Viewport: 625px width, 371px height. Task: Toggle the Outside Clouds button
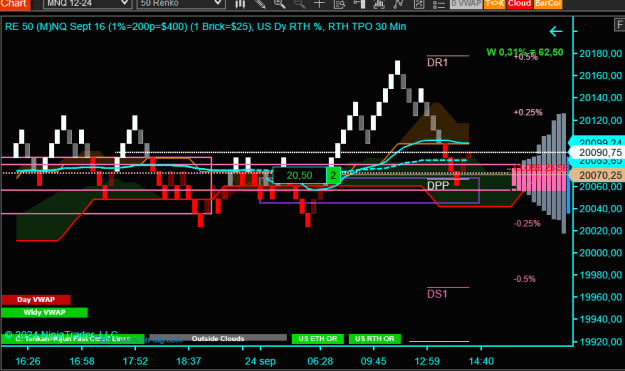(218, 338)
